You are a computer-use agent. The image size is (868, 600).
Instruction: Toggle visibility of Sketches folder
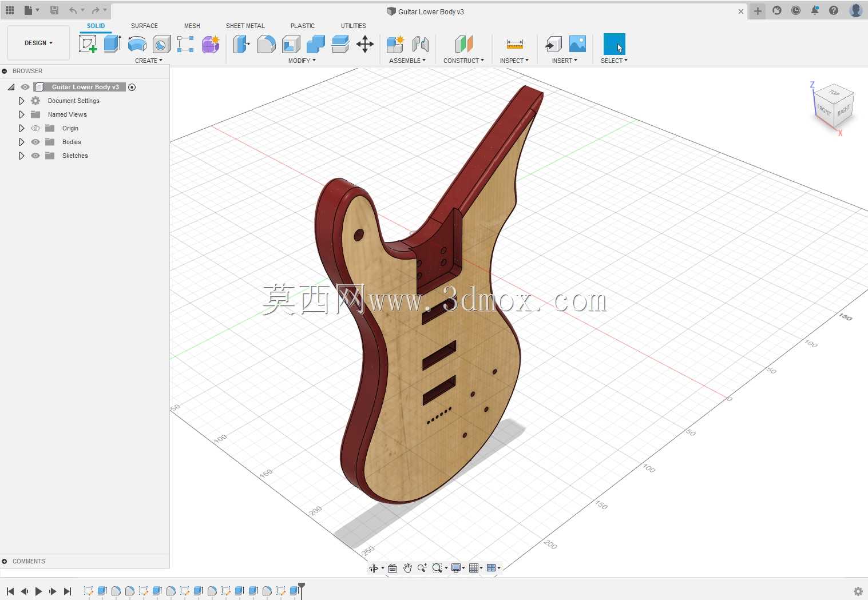pyautogui.click(x=35, y=156)
